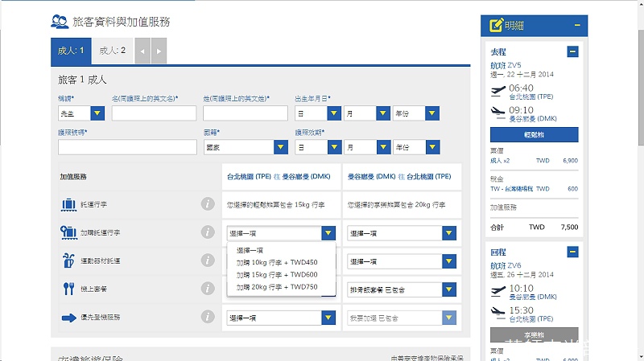Image resolution: width=644 pixels, height=361 pixels.
Task: Open birth date year dropdown
Action: [x=416, y=113]
